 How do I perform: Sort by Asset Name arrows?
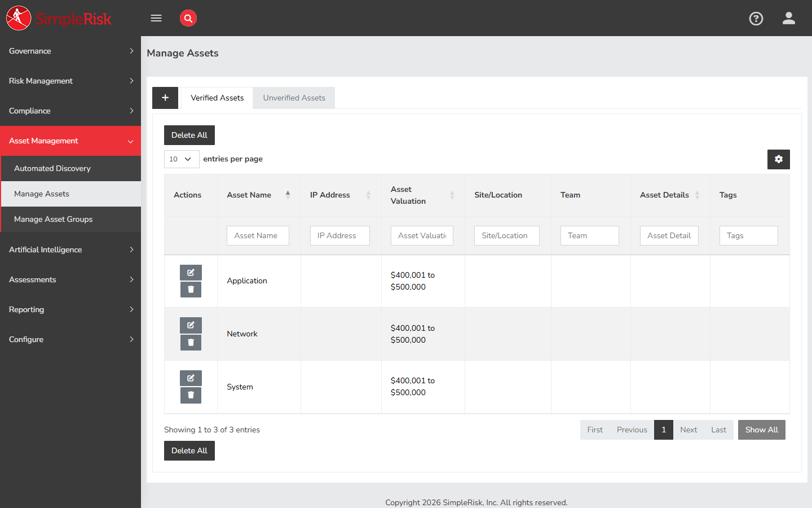(x=288, y=195)
